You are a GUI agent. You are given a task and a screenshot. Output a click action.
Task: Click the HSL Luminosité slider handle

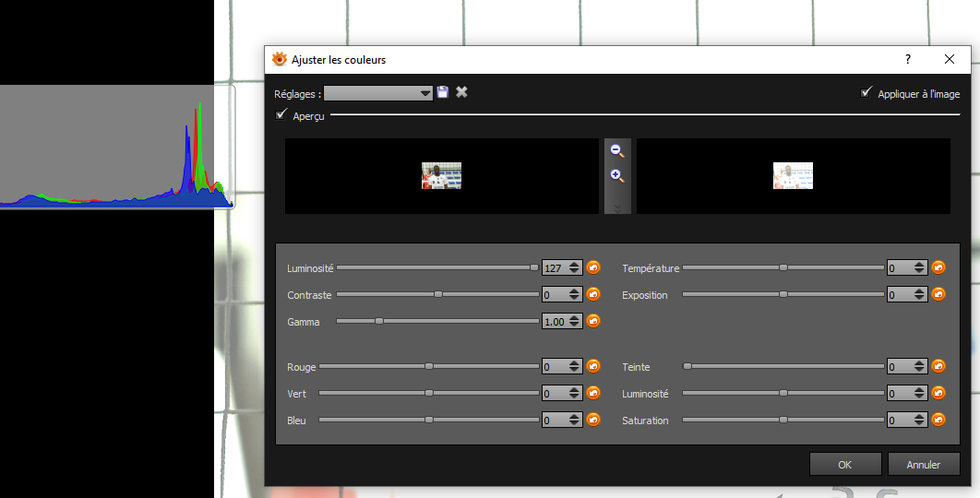(783, 393)
